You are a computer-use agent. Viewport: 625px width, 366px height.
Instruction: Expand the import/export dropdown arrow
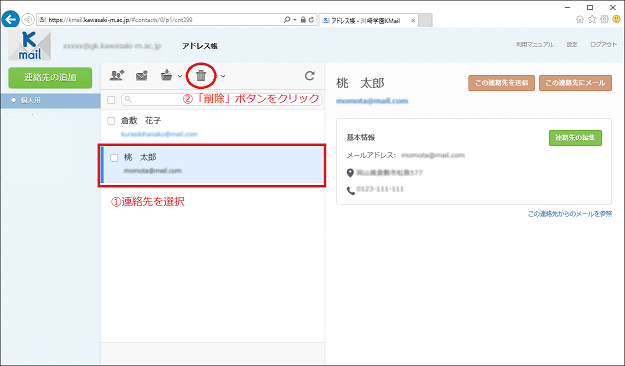180,76
